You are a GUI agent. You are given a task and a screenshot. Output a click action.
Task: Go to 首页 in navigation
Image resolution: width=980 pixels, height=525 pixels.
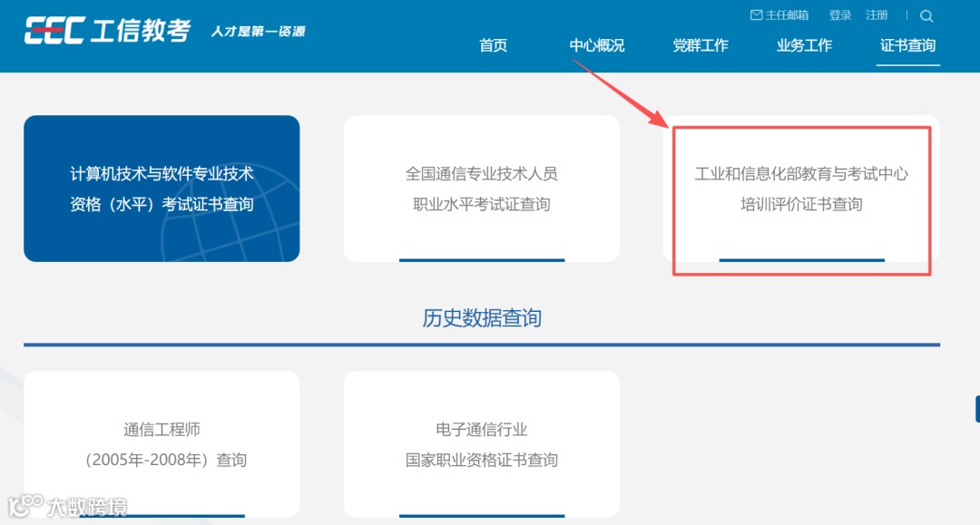[x=493, y=45]
